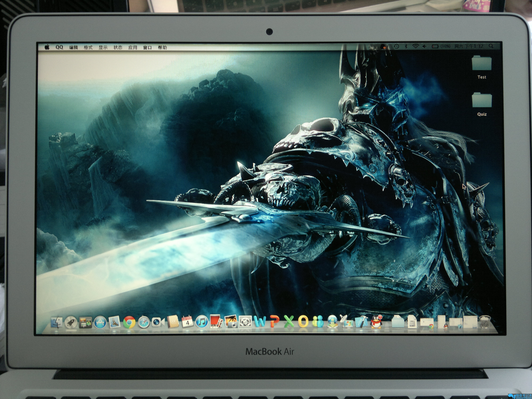Open the blue folder stack in Dock

point(398,321)
